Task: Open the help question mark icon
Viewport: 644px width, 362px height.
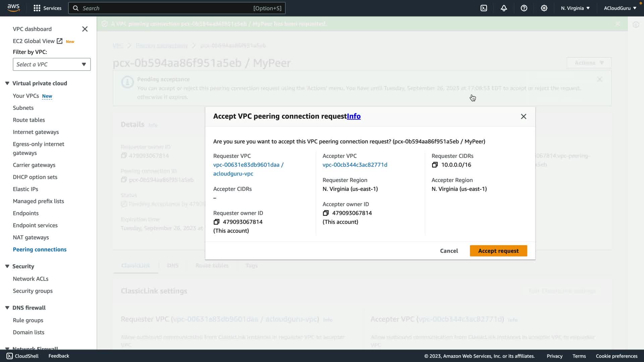Action: coord(524,8)
